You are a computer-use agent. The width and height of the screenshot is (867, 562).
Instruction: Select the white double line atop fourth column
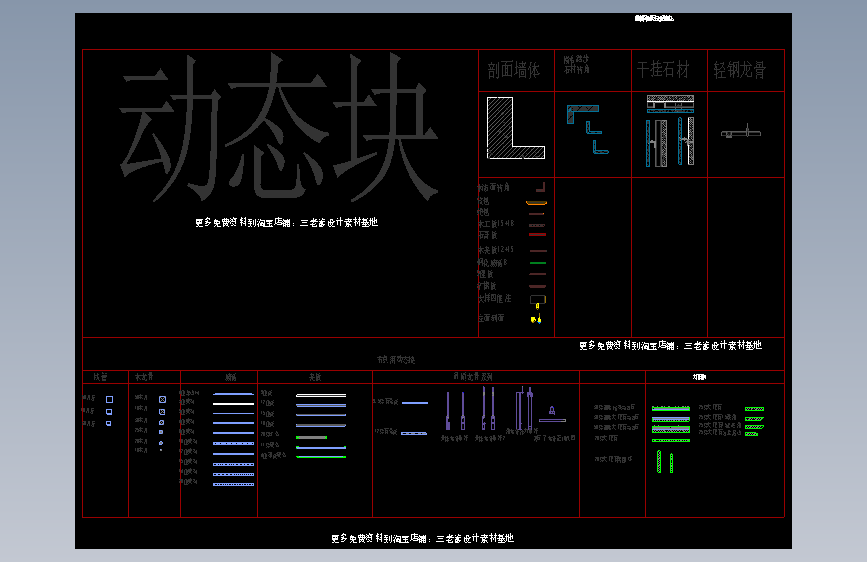tap(321, 396)
